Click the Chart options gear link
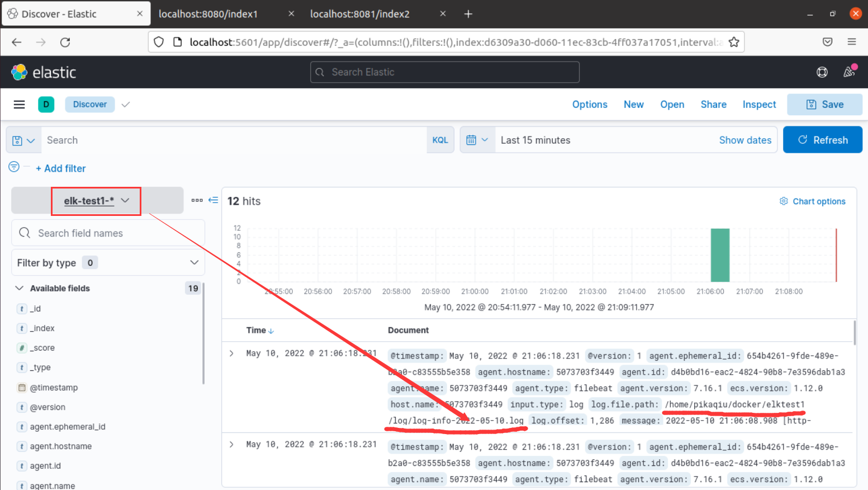Viewport: 868px width, 490px height. click(813, 201)
